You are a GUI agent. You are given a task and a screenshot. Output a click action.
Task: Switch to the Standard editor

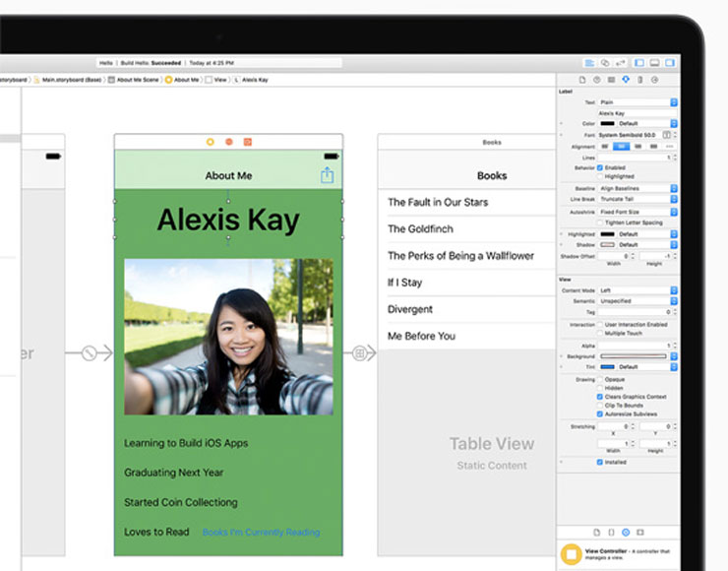[589, 63]
